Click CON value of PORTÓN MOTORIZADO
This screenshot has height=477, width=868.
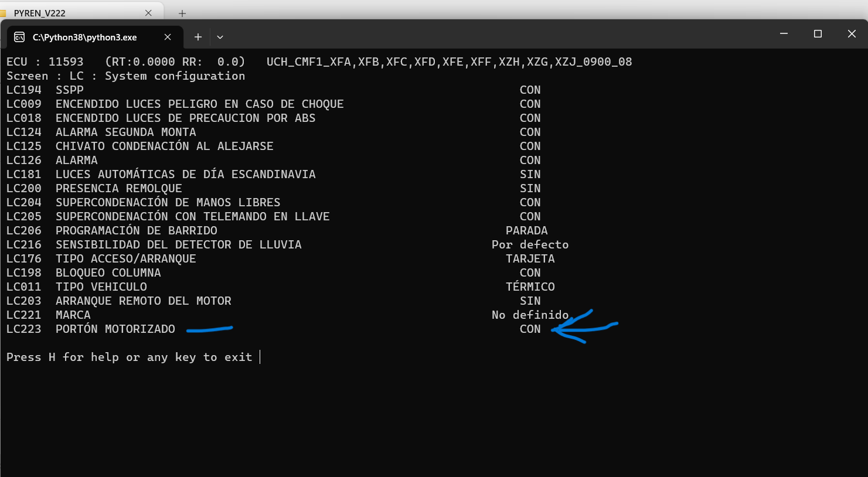(530, 329)
